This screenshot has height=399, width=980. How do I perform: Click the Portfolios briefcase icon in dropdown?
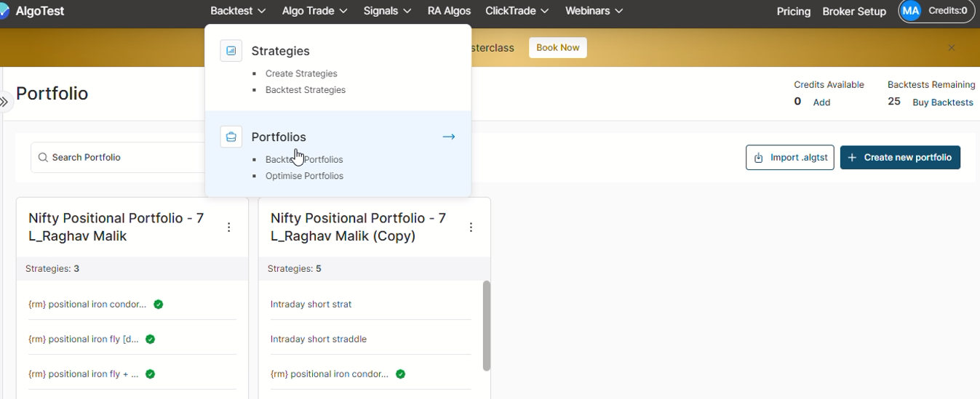[231, 137]
